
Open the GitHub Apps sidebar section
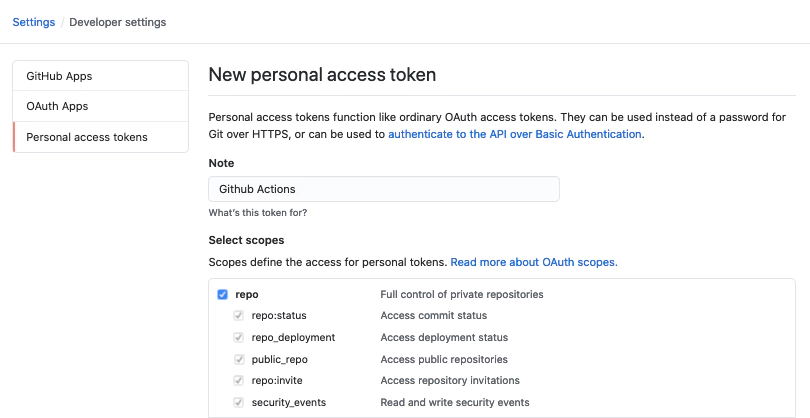(59, 76)
